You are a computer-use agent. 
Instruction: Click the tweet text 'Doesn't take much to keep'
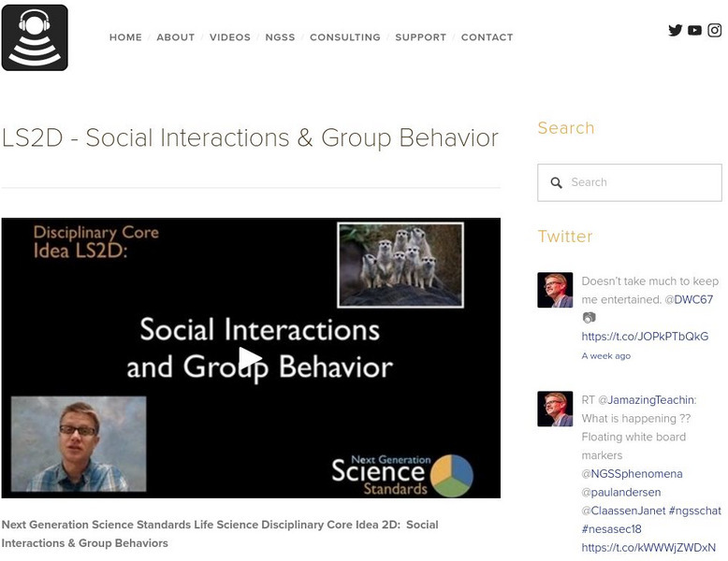(x=650, y=281)
